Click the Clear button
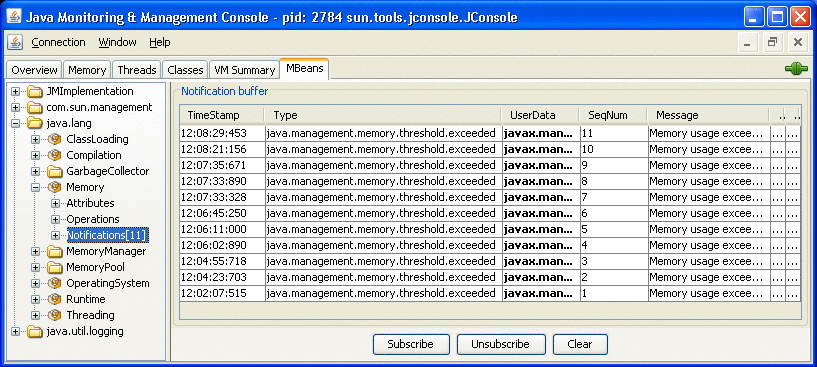Viewport: 817px width, 367px height. 580,344
